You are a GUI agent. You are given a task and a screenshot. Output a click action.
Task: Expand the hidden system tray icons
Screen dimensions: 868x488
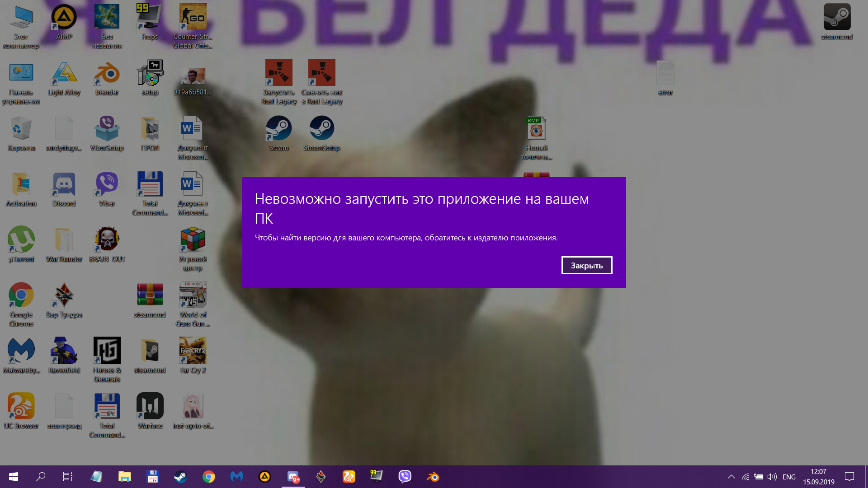731,477
